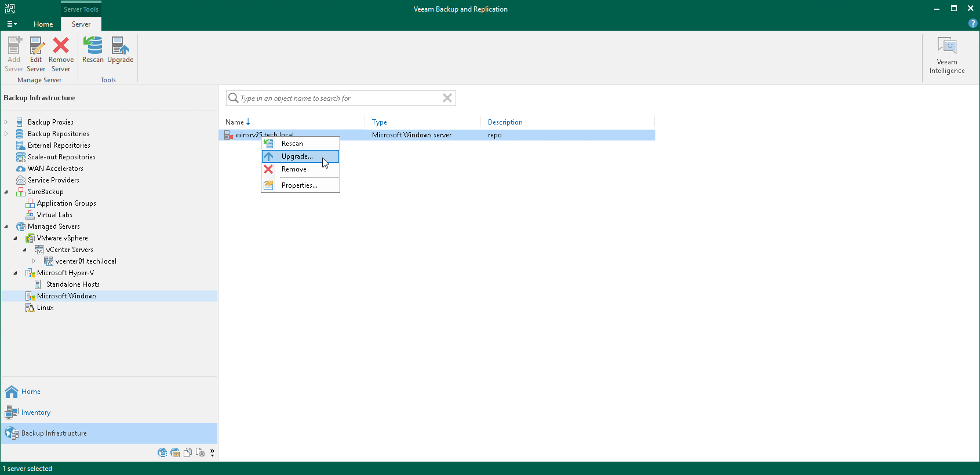Select External Repositories in the tree
The image size is (980, 475).
(59, 145)
